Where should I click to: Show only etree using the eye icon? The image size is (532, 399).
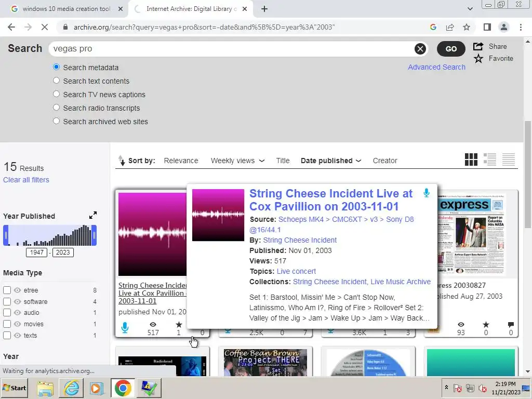pos(17,290)
